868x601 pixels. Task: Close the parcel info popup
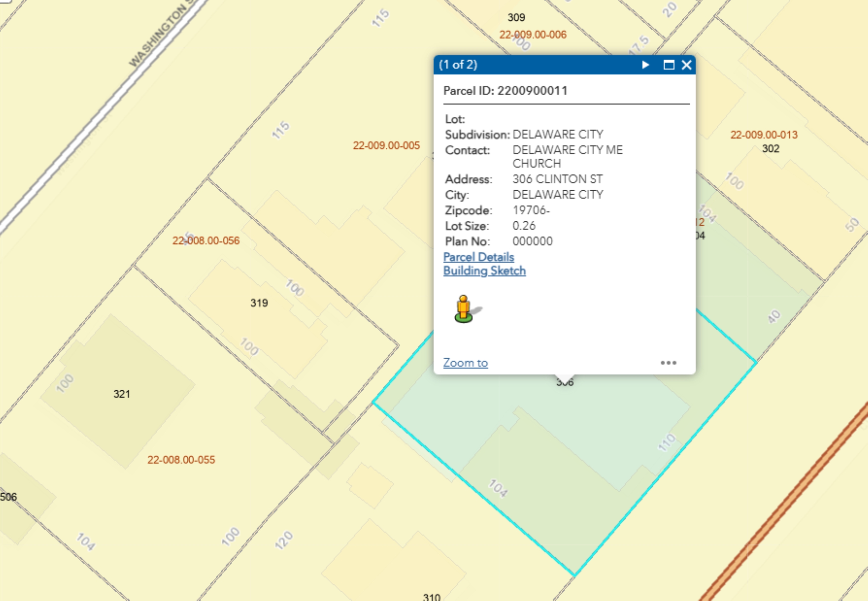tap(687, 65)
